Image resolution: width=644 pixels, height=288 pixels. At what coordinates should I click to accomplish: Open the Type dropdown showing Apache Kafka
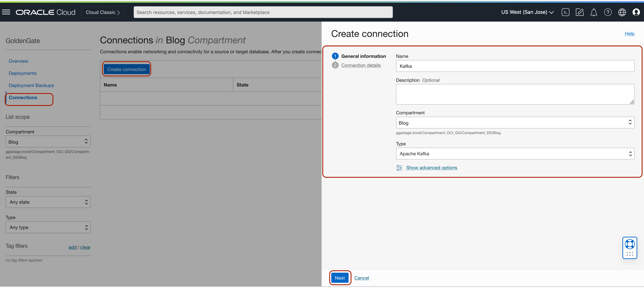515,153
